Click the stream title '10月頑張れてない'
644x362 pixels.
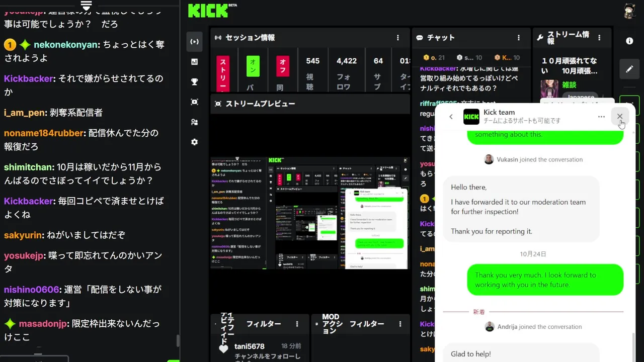point(570,66)
